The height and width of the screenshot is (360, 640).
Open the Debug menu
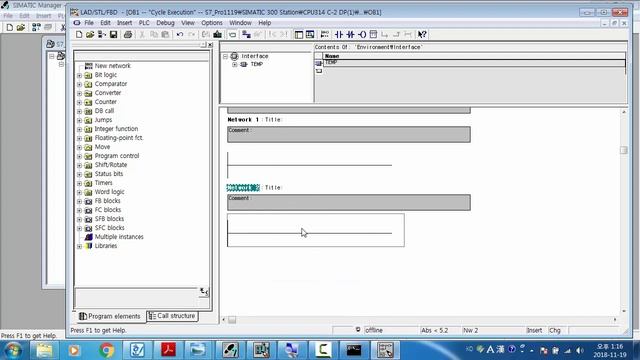165,23
